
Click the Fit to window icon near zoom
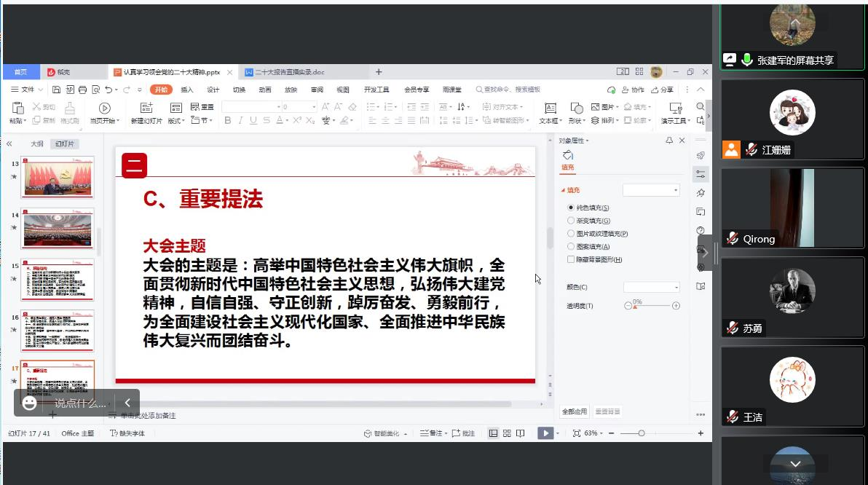pos(576,433)
